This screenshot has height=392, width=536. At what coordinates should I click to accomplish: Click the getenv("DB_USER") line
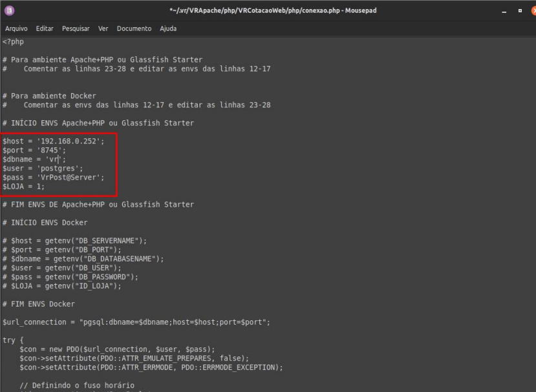click(x=62, y=268)
